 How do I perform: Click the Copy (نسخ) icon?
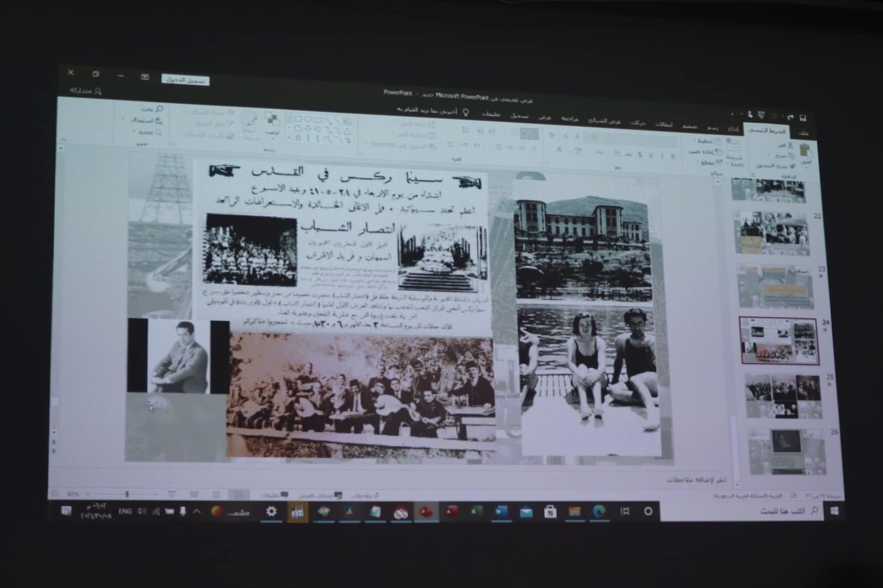790,156
